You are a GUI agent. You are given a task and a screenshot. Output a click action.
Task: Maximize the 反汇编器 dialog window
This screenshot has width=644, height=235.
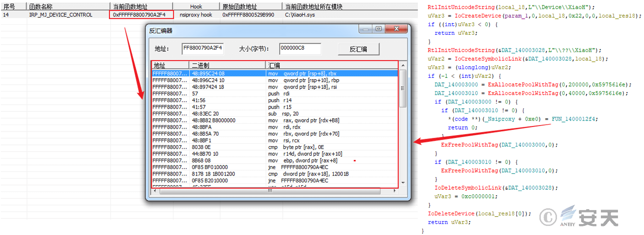point(379,29)
